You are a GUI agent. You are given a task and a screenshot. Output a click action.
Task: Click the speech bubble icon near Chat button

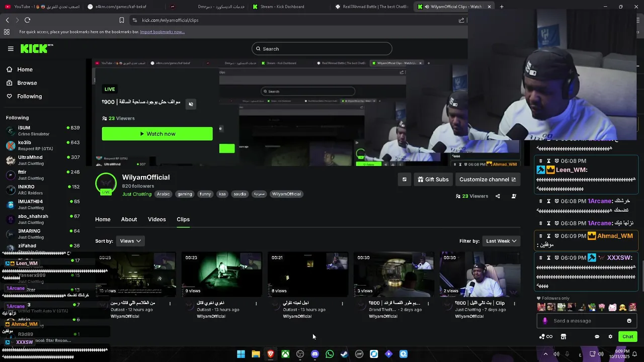[597, 336]
